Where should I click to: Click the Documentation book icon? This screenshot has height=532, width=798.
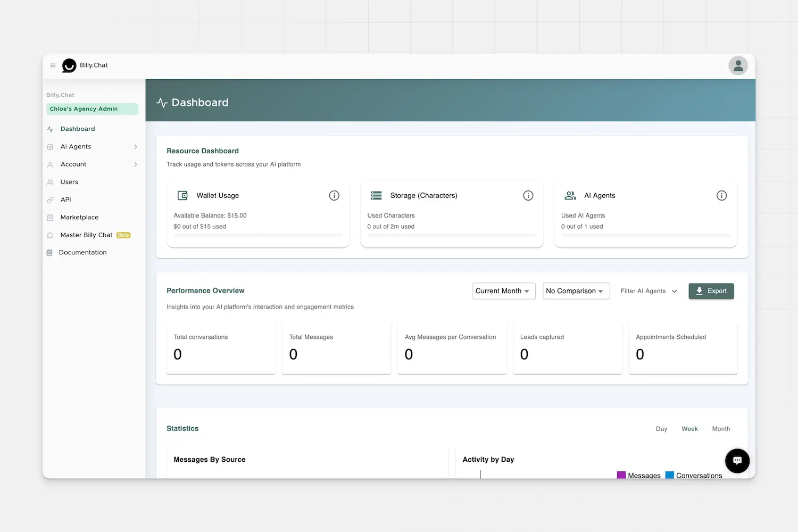[49, 253]
